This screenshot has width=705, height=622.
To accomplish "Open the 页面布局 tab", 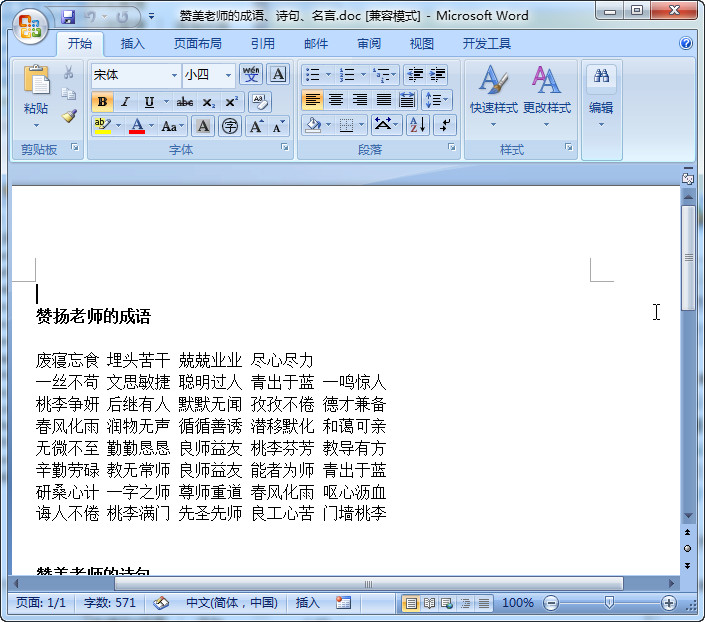I will click(198, 44).
